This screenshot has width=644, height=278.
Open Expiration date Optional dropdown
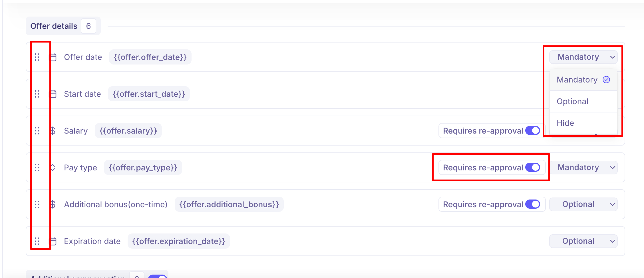(x=583, y=241)
